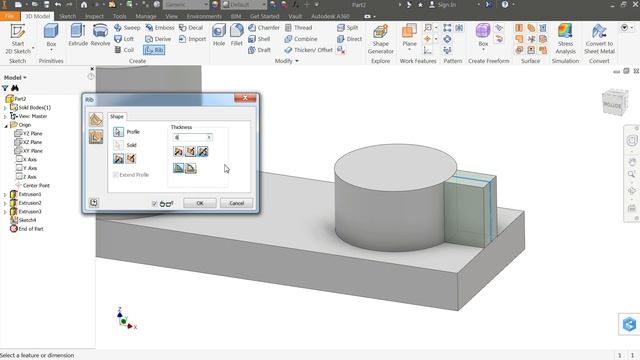The width and height of the screenshot is (640, 360).
Task: Open Thickness value dropdown arrow
Action: [x=209, y=138]
